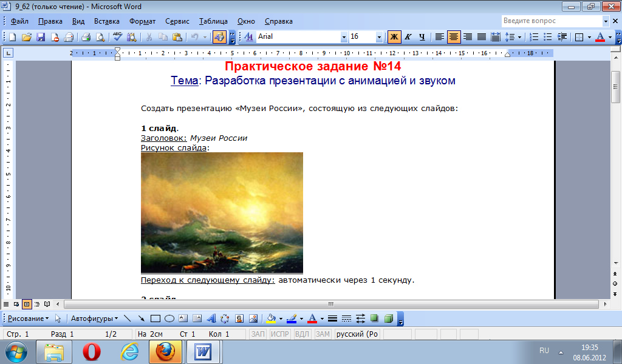Insert Picture from file icon
622x364 pixels.
[x=253, y=318]
